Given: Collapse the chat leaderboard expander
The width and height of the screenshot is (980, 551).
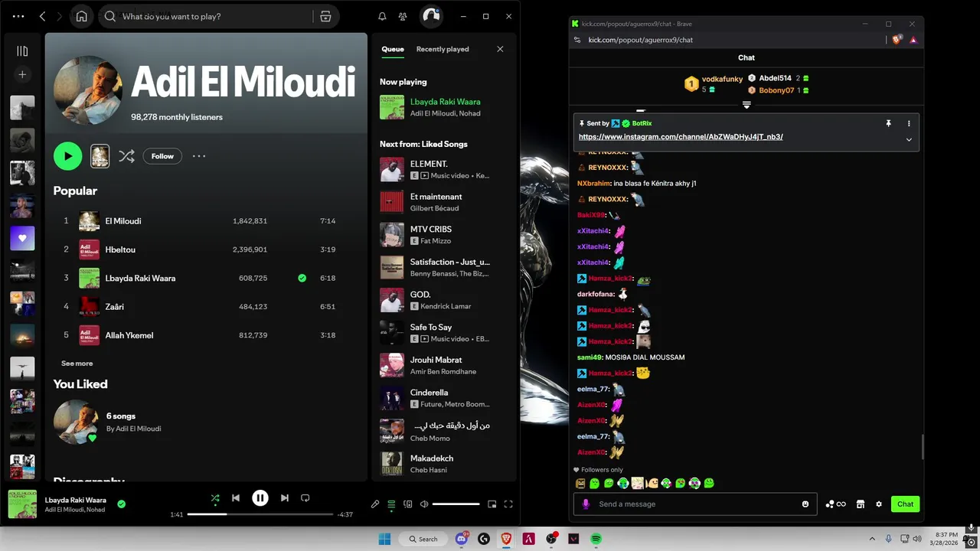Looking at the screenshot, I should pos(746,105).
